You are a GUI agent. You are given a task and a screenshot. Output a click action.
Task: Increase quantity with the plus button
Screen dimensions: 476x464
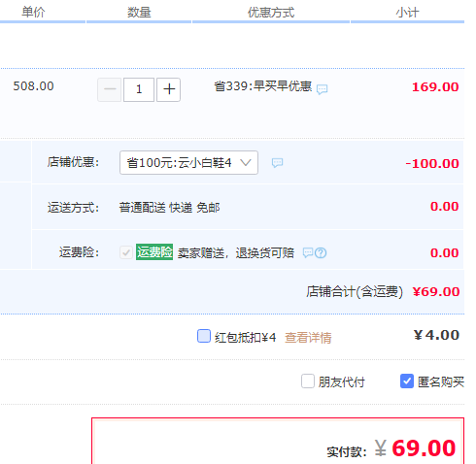(169, 89)
